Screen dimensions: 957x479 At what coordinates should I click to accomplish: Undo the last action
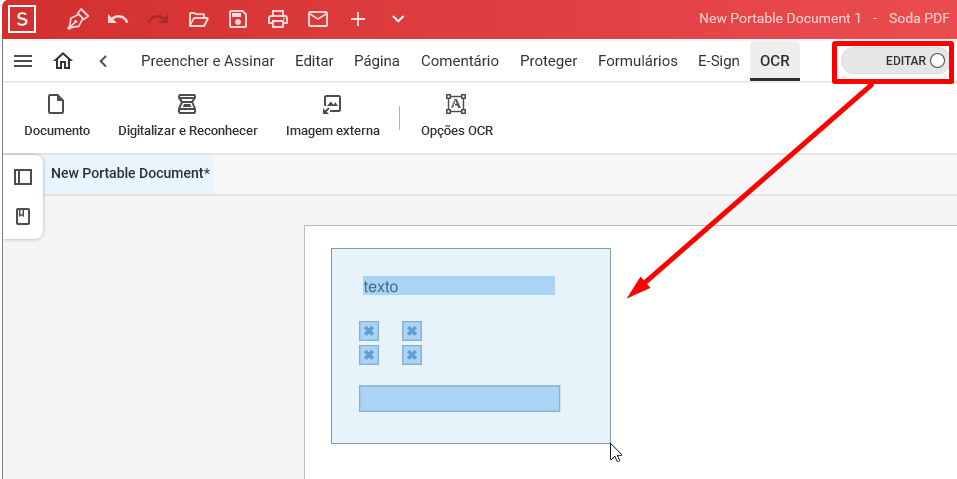(118, 20)
